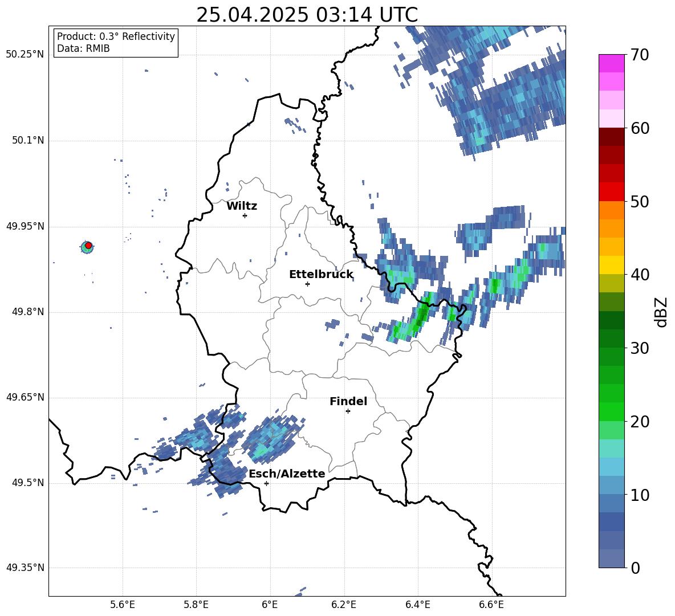
Task: Click the colorbar tick value 30
Action: point(640,348)
